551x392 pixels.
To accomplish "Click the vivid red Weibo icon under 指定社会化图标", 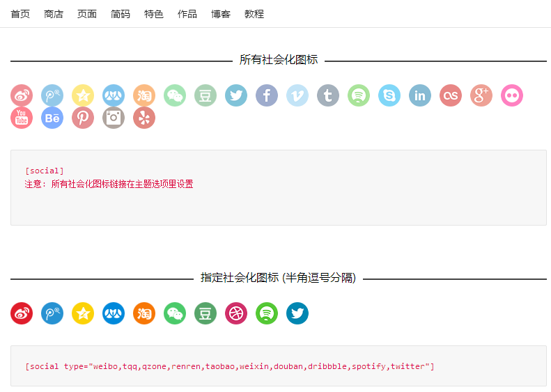I will [x=22, y=313].
